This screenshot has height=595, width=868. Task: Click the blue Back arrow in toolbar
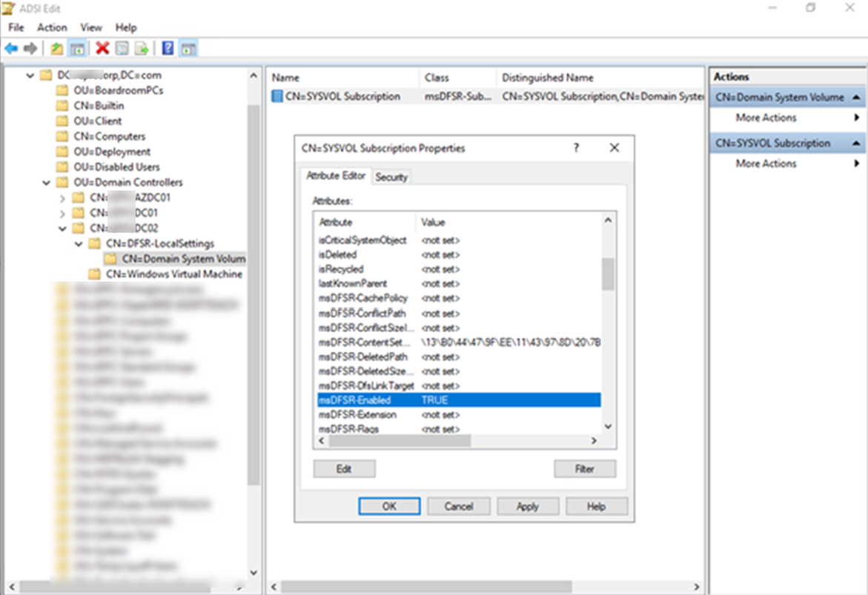(x=11, y=49)
